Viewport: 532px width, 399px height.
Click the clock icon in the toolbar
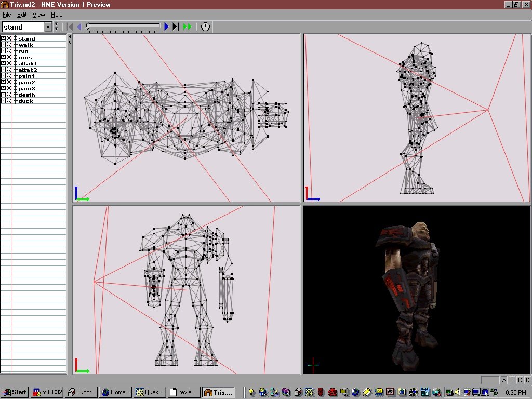[x=205, y=27]
